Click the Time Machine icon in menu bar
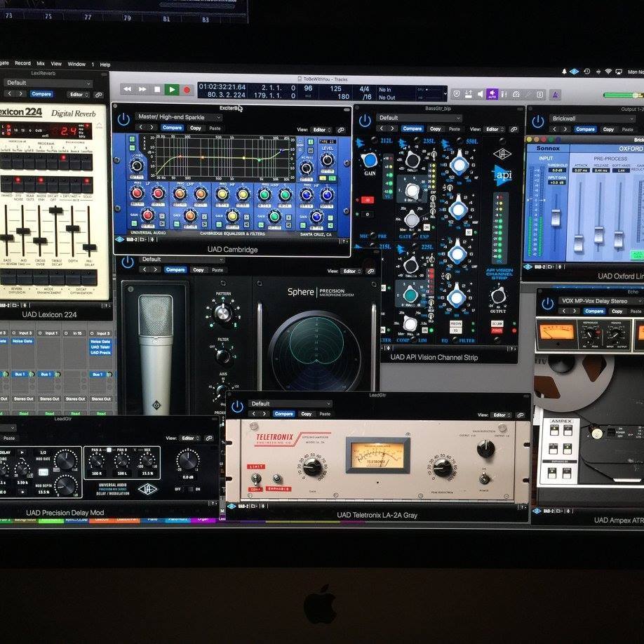The height and width of the screenshot is (644, 644). click(587, 72)
